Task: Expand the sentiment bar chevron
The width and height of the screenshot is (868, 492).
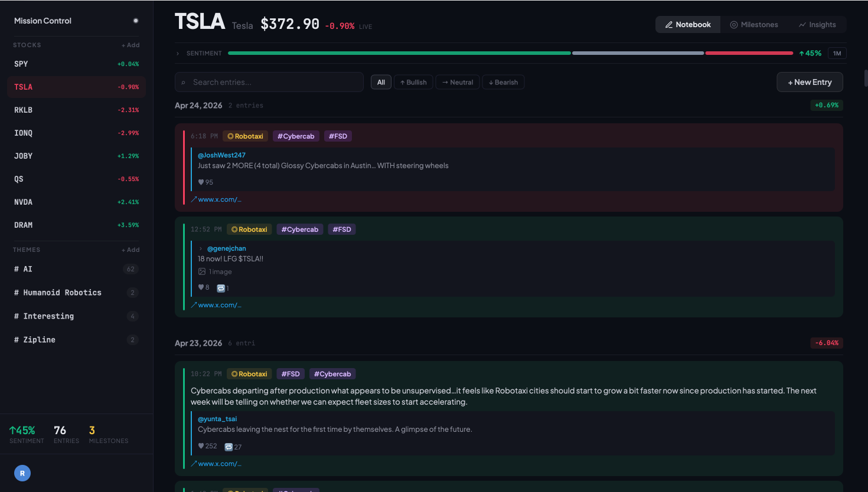Action: pos(178,53)
